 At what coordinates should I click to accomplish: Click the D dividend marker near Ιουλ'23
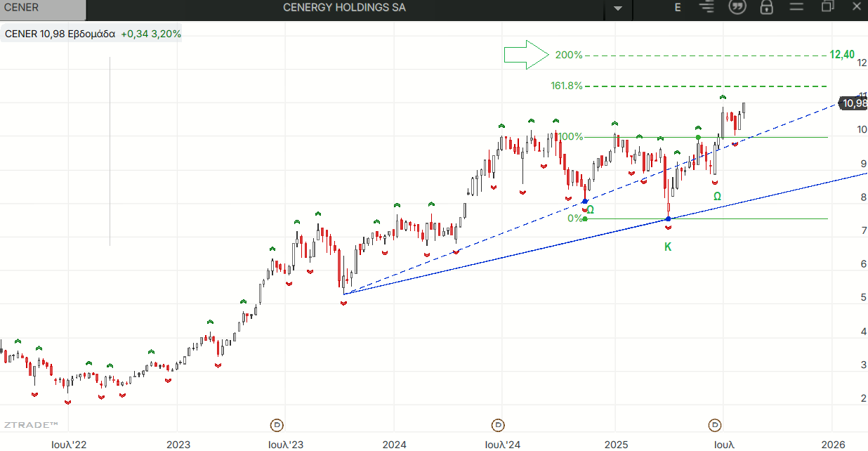click(277, 425)
